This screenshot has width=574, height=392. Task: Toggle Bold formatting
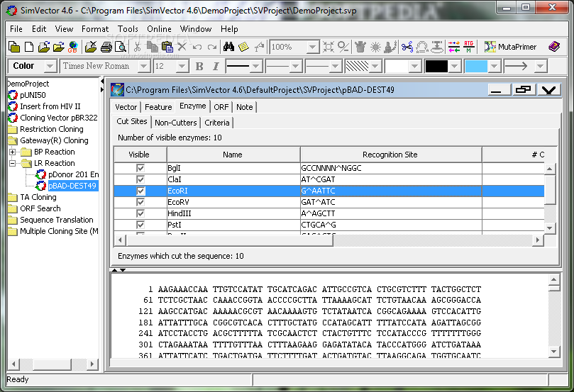(x=199, y=66)
